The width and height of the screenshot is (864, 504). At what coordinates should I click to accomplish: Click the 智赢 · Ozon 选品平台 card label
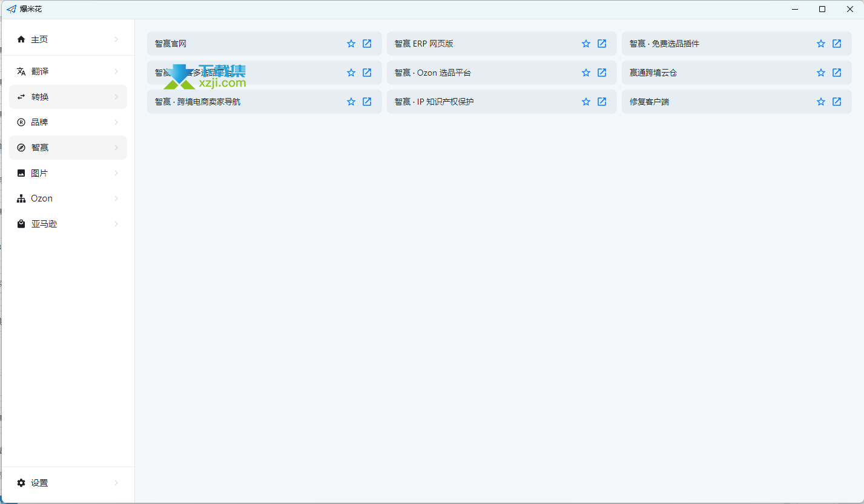(x=432, y=73)
